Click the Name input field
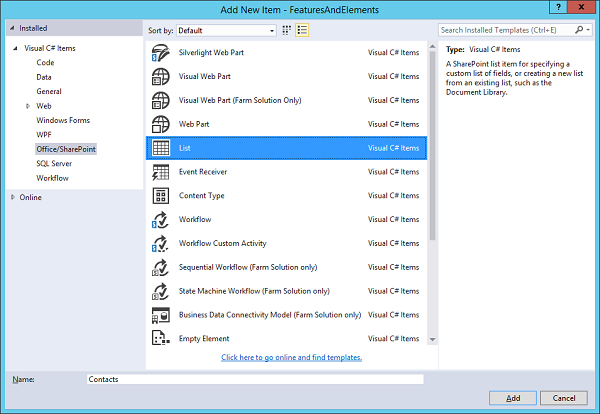The height and width of the screenshot is (414, 600). pyautogui.click(x=254, y=379)
